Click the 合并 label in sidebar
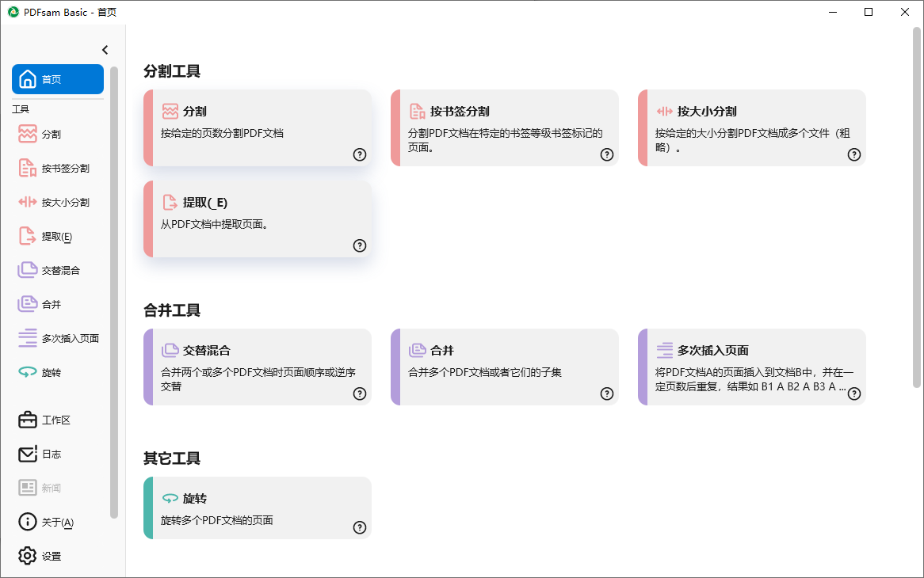The height and width of the screenshot is (578, 924). [x=52, y=304]
